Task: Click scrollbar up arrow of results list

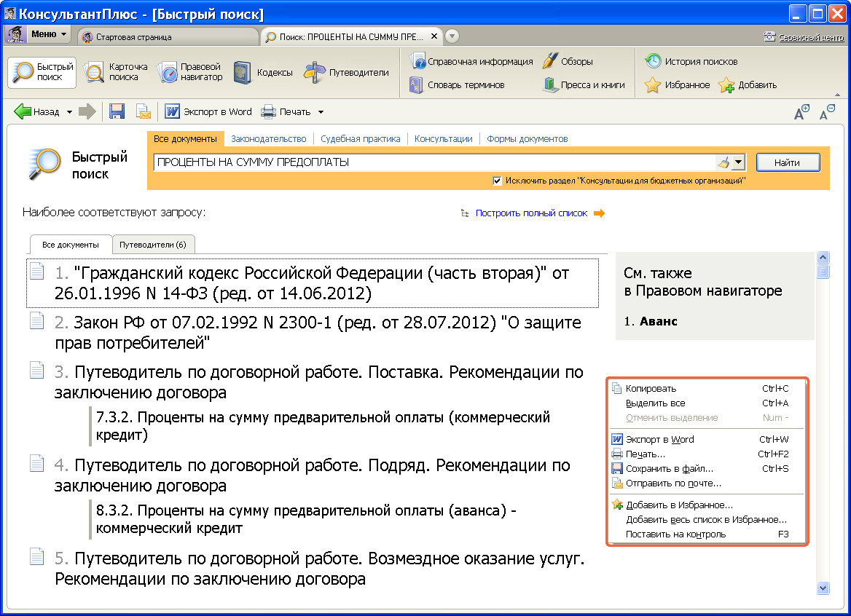Action: pyautogui.click(x=823, y=258)
